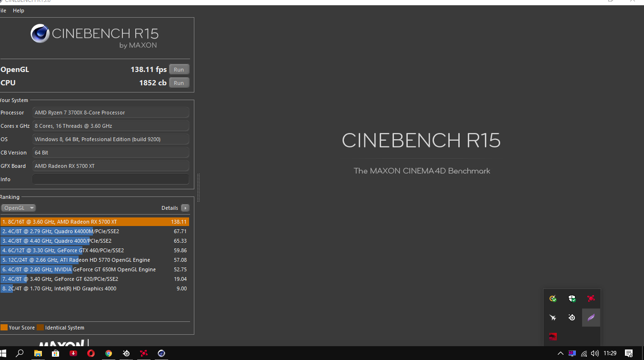Open the Windows Start menu
Screen dimensions: 644x360
click(x=4, y=353)
